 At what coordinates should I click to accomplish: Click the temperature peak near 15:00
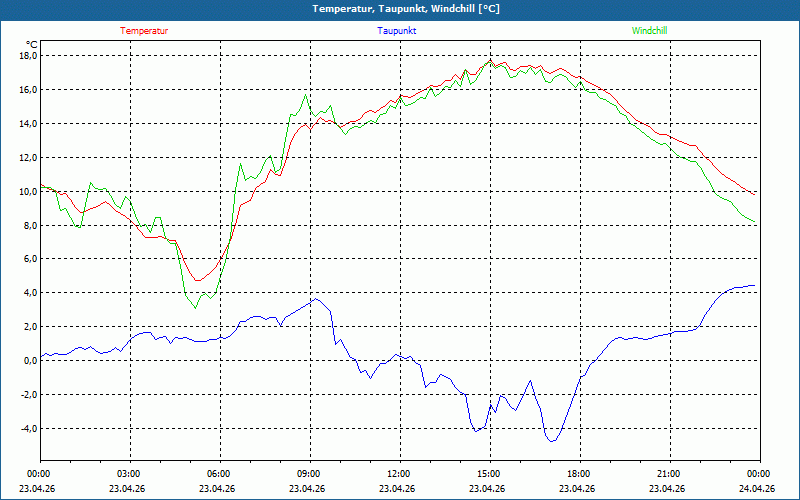490,60
